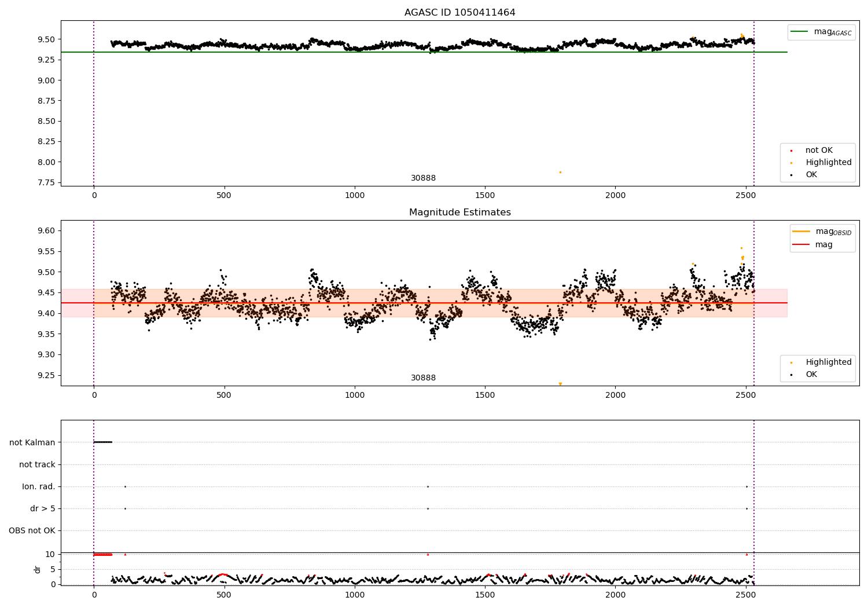Screen dimensions: 868x608
Task: Click the 'dr > 5' axis label
Action: pos(43,508)
